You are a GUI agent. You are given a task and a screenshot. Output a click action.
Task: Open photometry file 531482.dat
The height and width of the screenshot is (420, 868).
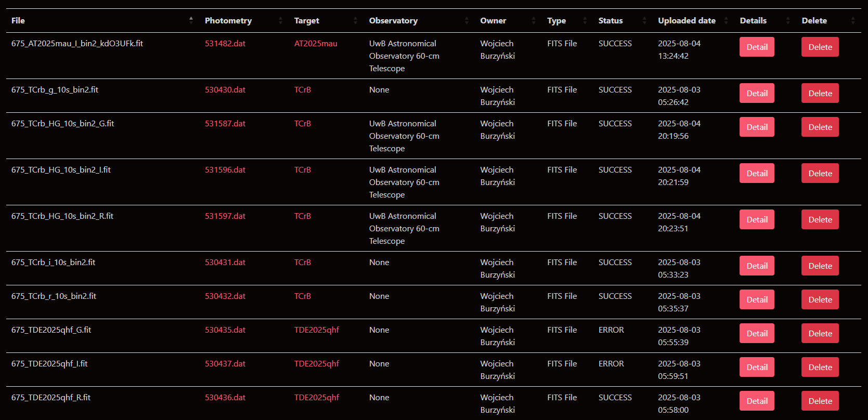pyautogui.click(x=225, y=44)
